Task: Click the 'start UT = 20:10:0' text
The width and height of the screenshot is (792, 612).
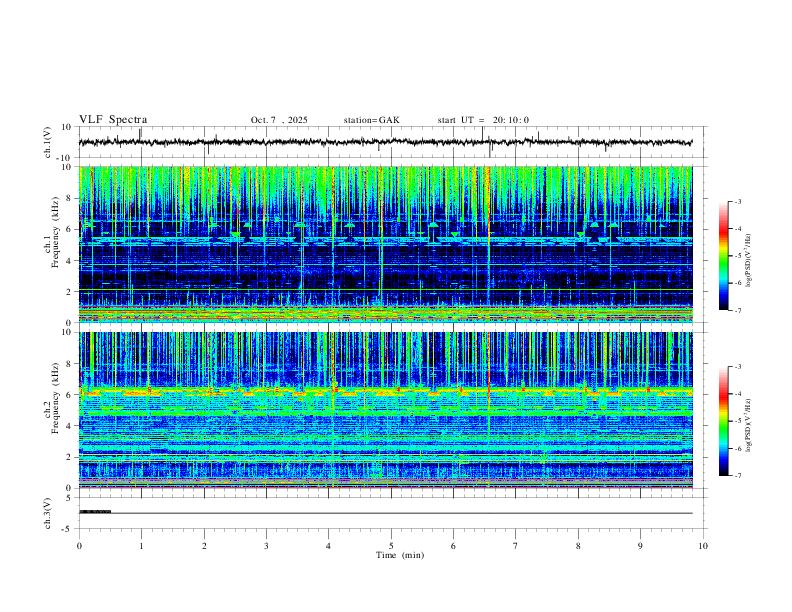Action: click(483, 120)
